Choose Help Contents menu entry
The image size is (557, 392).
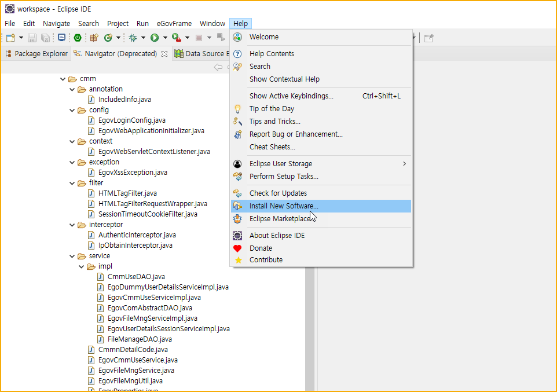321,54
